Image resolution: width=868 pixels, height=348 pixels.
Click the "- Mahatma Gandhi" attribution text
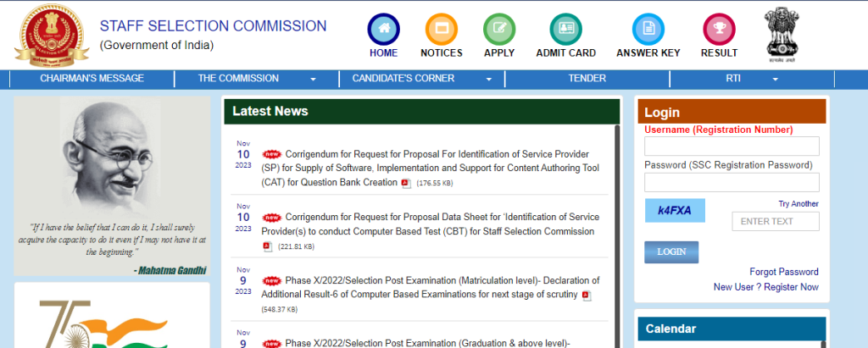click(170, 271)
